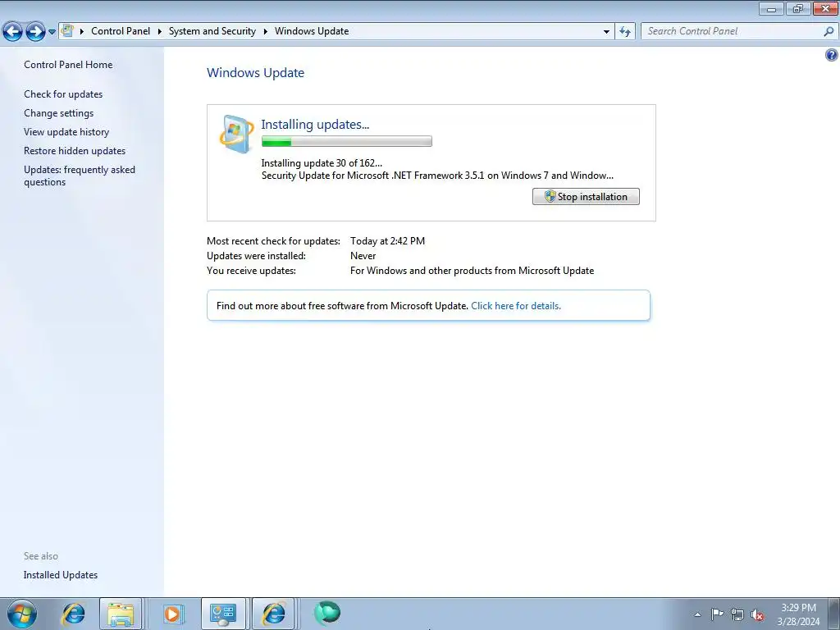The image size is (840, 630).
Task: Click the Windows Update shield icon
Action: tap(236, 134)
